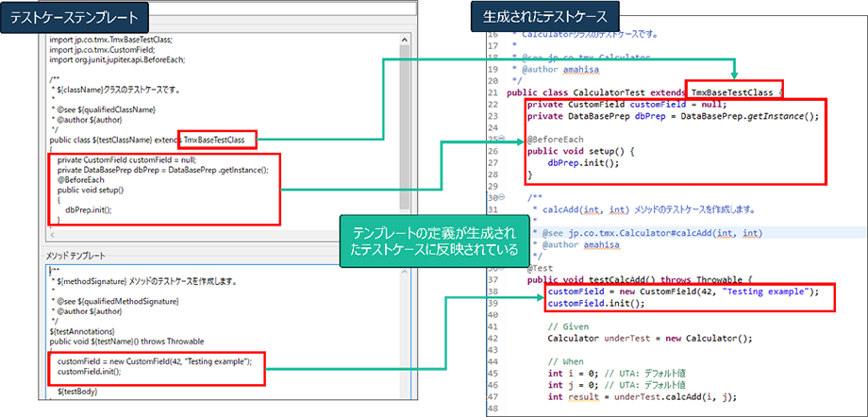Viewport: 868px width, 417px height.
Task: Click '@author amahisa' on editor line 34
Action: tap(580, 244)
